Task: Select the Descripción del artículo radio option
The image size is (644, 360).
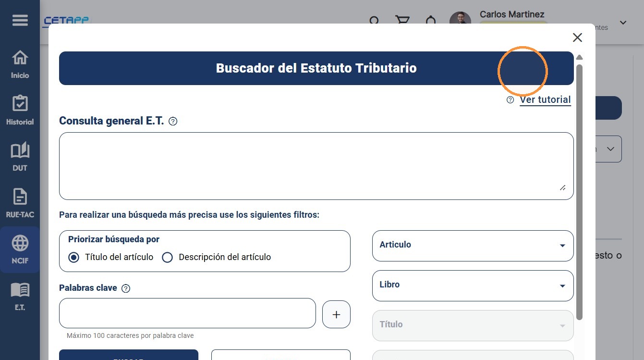Action: (167, 257)
